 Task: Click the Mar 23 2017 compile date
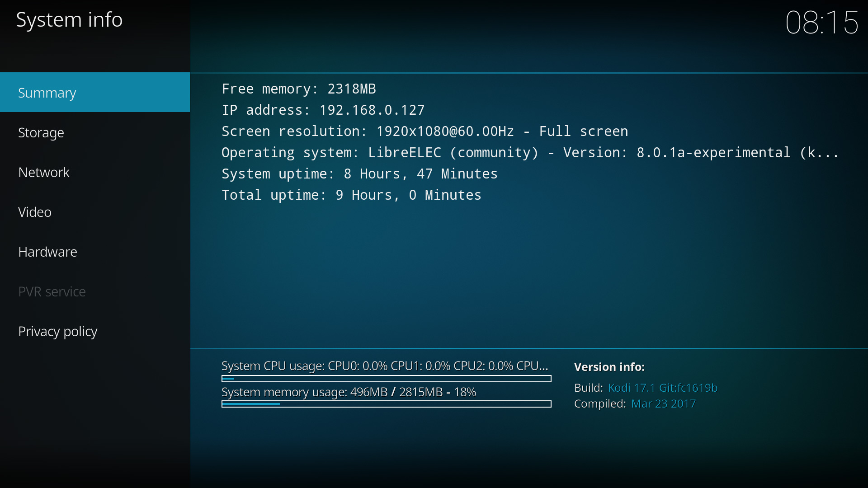coord(663,404)
